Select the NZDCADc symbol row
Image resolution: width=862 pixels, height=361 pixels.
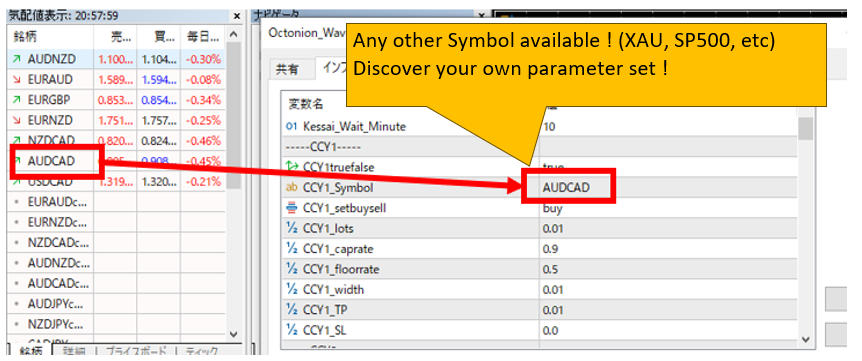coord(116,243)
